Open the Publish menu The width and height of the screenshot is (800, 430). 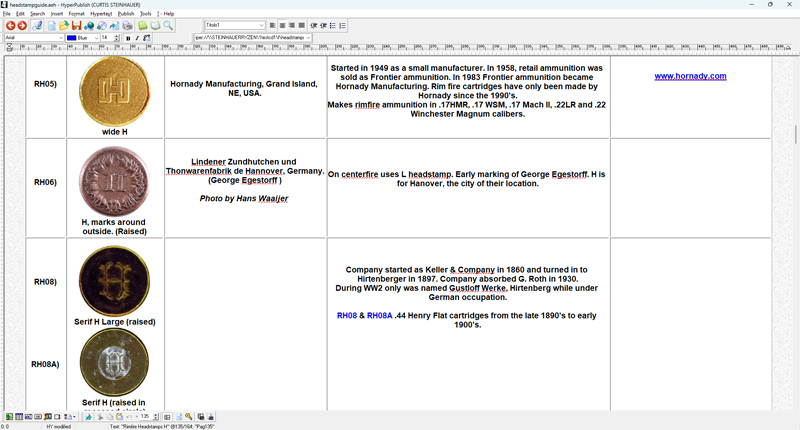(x=126, y=14)
